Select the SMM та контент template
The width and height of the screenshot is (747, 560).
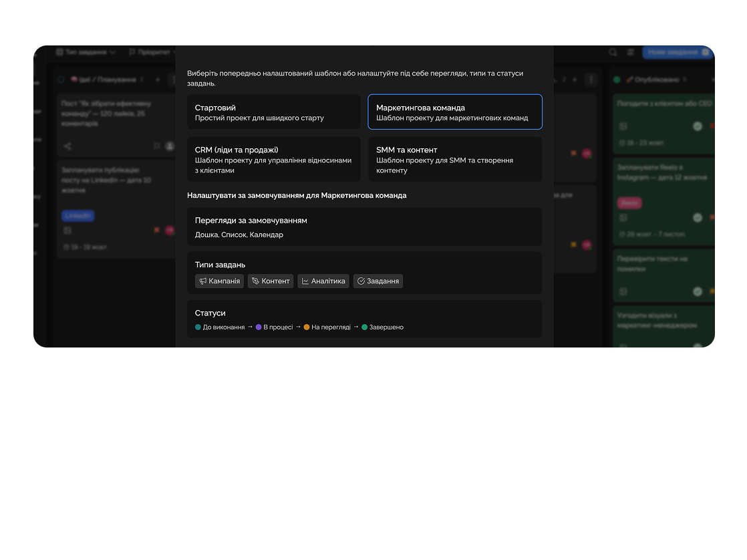(x=454, y=159)
